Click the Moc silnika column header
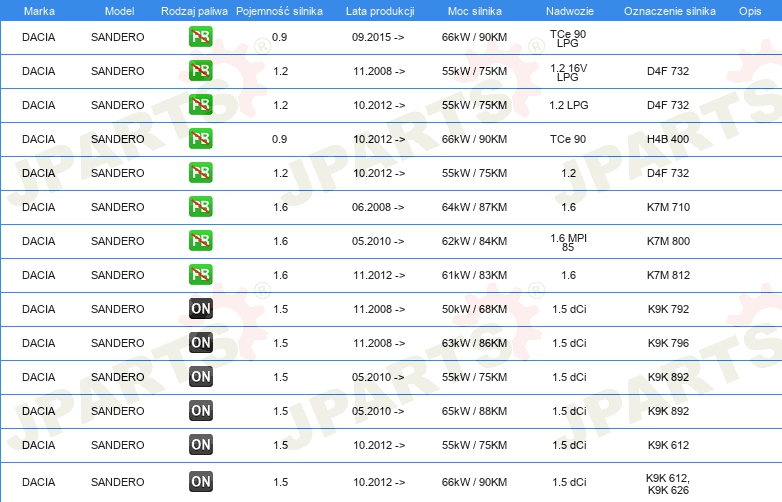This screenshot has height=502, width=782. click(475, 11)
